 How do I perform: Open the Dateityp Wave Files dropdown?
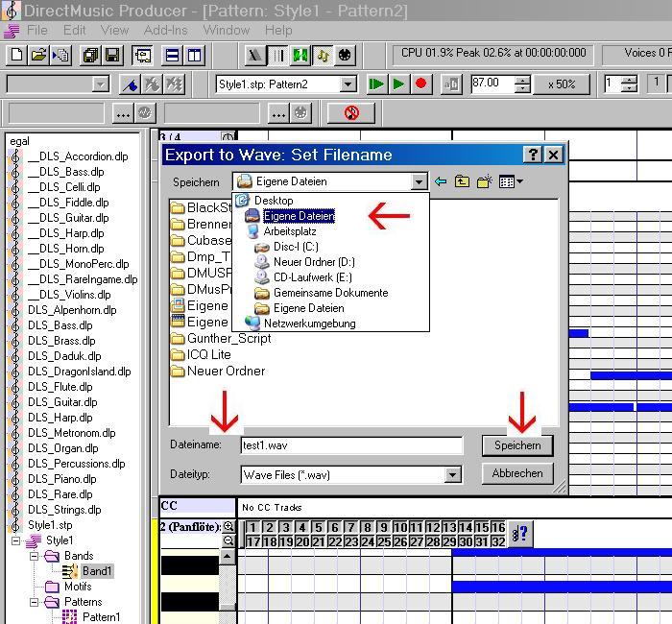(452, 474)
